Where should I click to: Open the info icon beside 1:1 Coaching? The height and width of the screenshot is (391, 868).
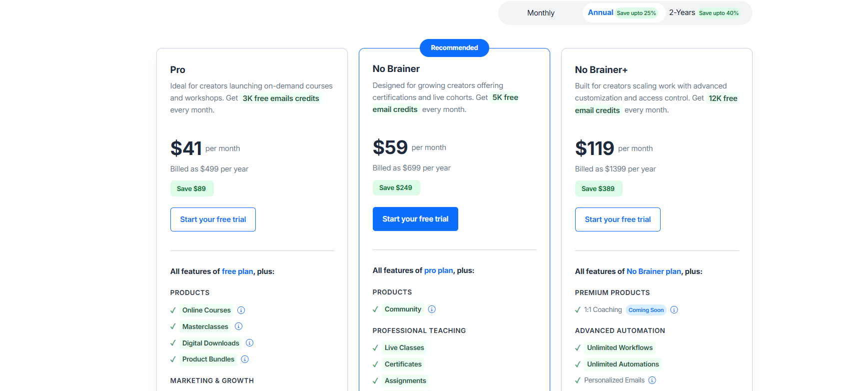674,309
